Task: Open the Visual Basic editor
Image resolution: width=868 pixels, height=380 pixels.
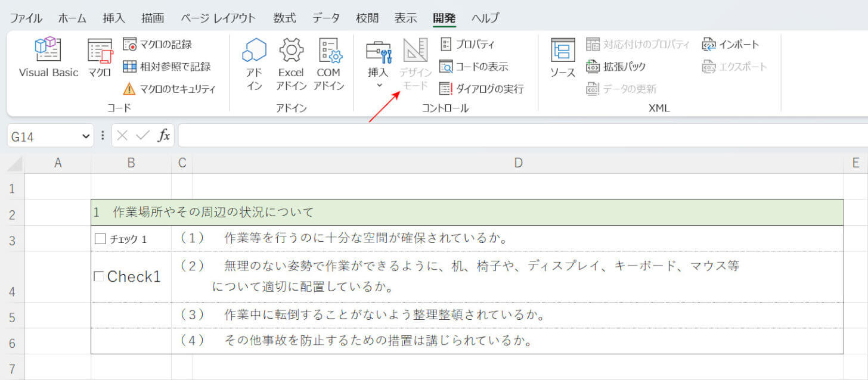Action: pos(48,58)
